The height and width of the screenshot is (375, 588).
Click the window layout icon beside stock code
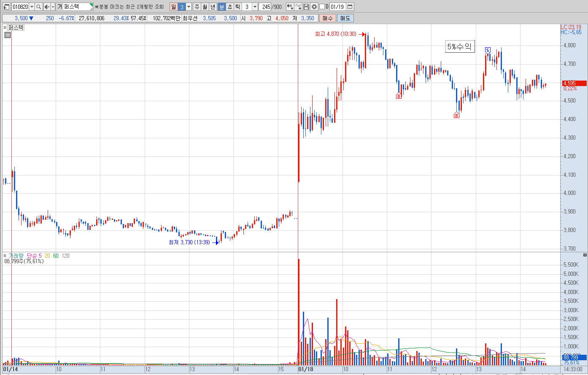(6, 7)
